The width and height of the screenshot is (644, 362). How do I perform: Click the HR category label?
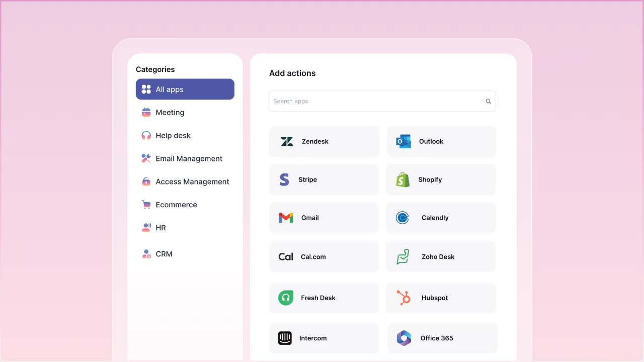click(160, 228)
